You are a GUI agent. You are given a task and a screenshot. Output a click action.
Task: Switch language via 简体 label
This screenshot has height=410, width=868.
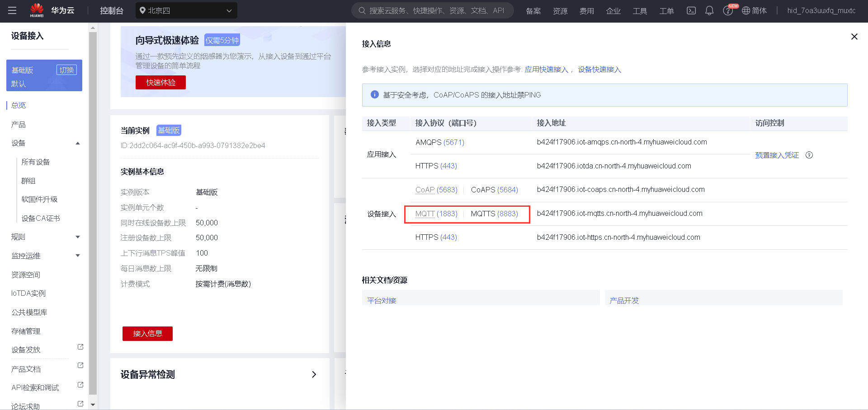tap(759, 11)
